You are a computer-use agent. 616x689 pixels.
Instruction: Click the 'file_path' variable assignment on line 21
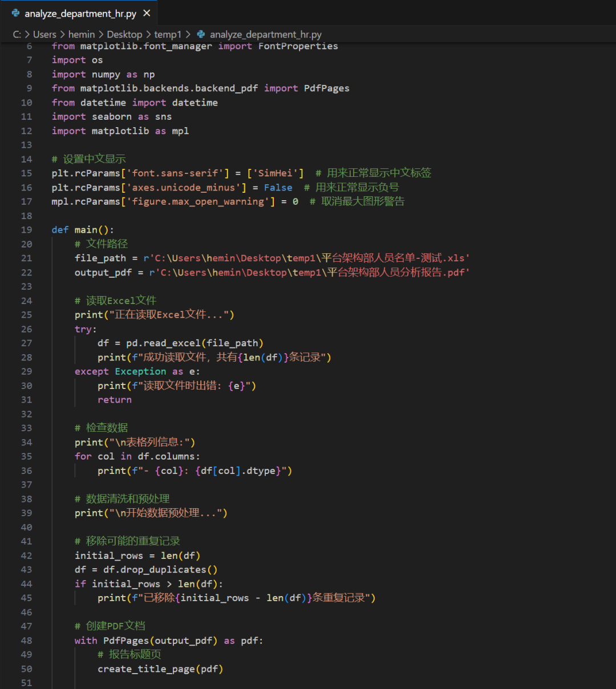100,258
